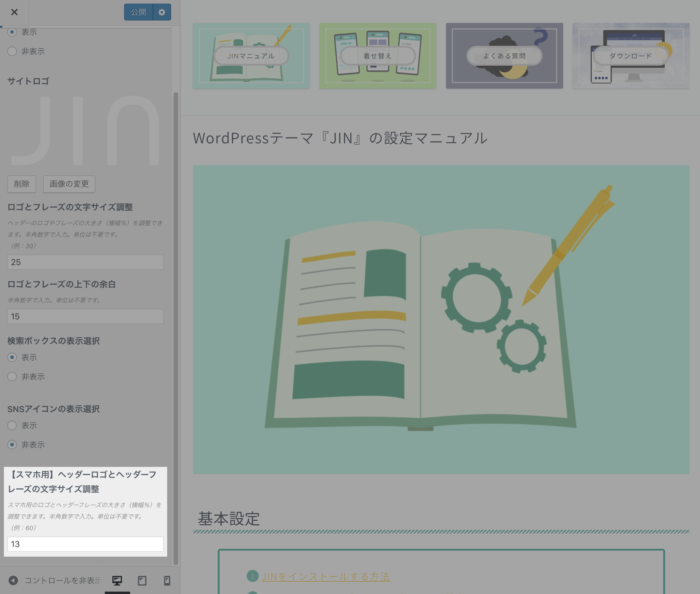
Task: Switch preview to tablet view icon
Action: tap(142, 580)
